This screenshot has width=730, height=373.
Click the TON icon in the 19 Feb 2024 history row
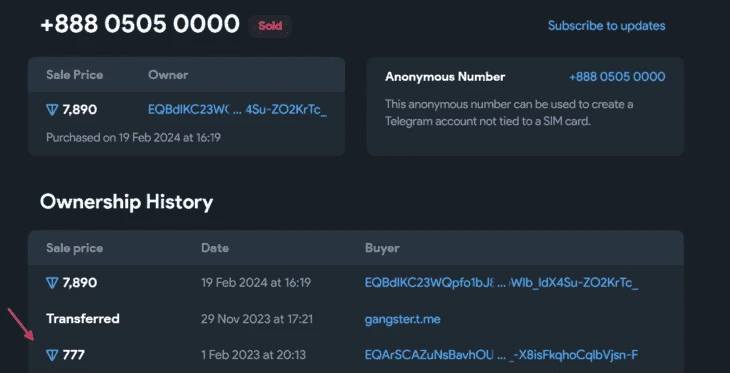[52, 283]
